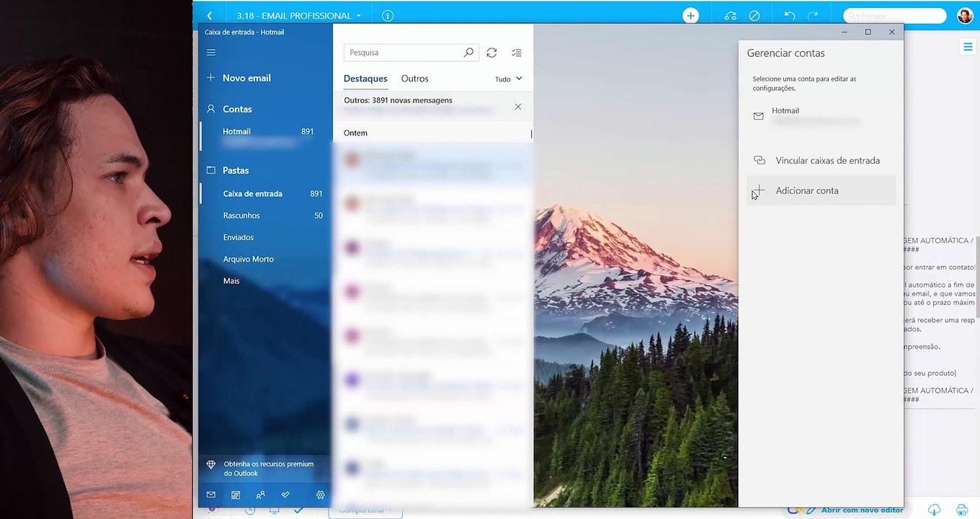Select Hotmail in Gerenciar contas panel
980x519 pixels.
(x=821, y=115)
